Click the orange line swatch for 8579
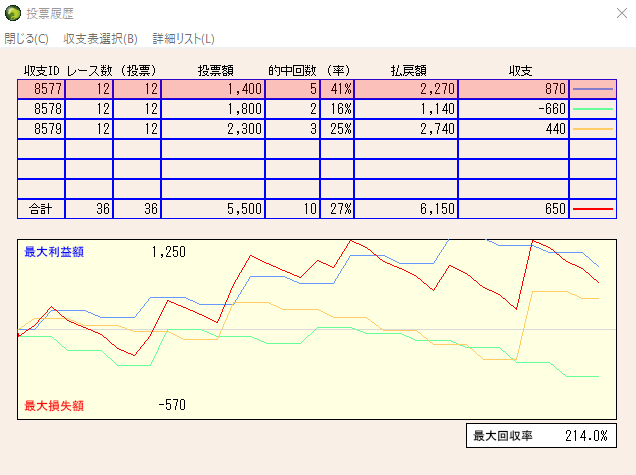This screenshot has width=636, height=475. [x=593, y=129]
